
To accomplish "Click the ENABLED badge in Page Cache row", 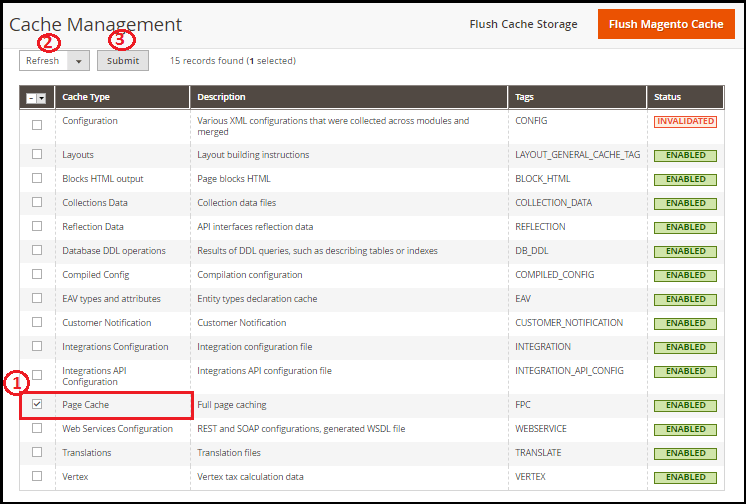I will click(x=685, y=405).
